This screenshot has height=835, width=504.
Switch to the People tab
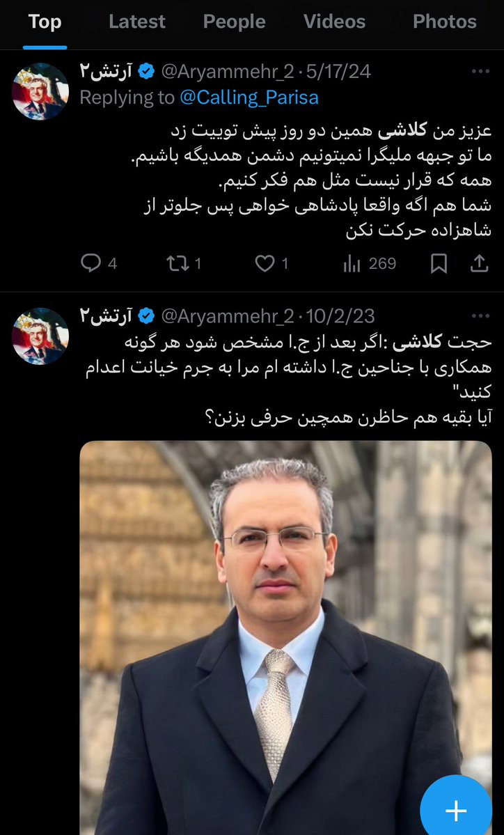coord(234,22)
